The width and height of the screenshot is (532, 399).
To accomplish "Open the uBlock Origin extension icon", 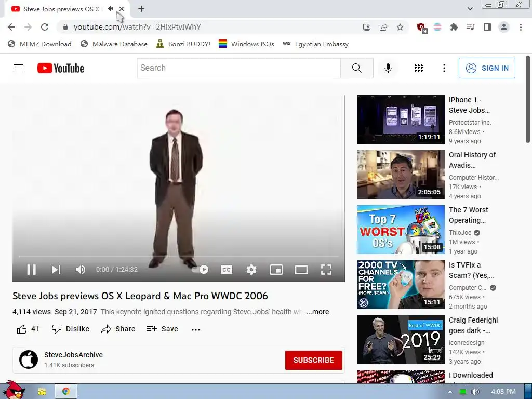I will click(x=422, y=28).
